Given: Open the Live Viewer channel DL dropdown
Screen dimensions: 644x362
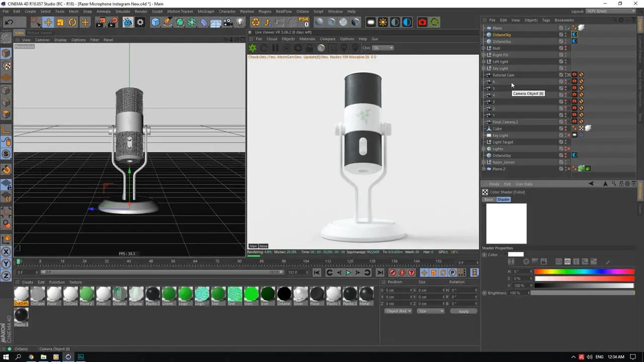Looking at the screenshot, I should click(383, 48).
